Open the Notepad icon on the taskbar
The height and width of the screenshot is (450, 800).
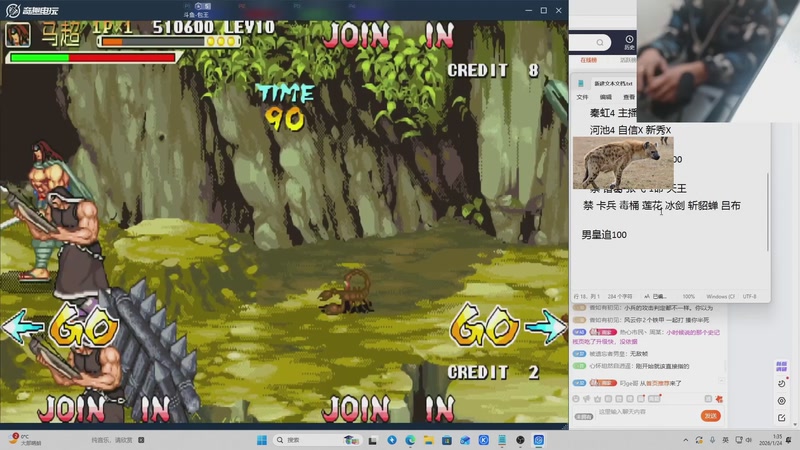click(502, 440)
